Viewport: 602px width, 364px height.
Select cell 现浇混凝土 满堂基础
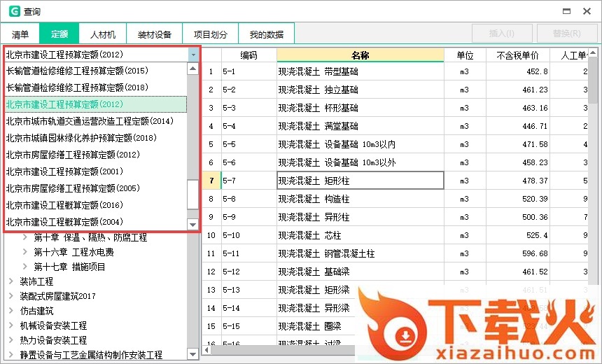tap(360, 126)
